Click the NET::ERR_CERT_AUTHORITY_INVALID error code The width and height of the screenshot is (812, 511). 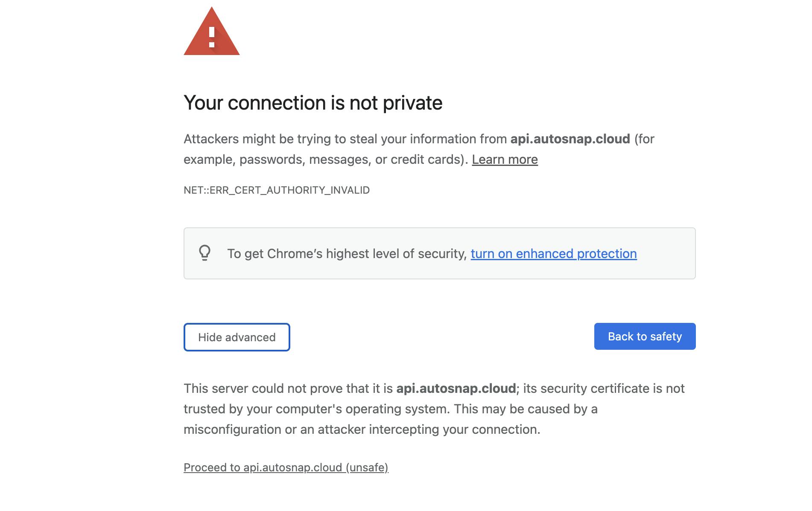[277, 190]
